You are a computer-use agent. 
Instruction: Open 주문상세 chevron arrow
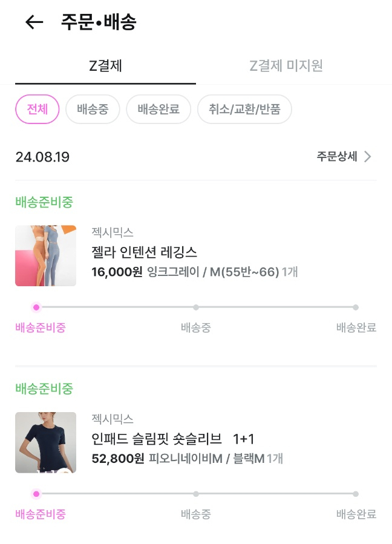coord(368,157)
